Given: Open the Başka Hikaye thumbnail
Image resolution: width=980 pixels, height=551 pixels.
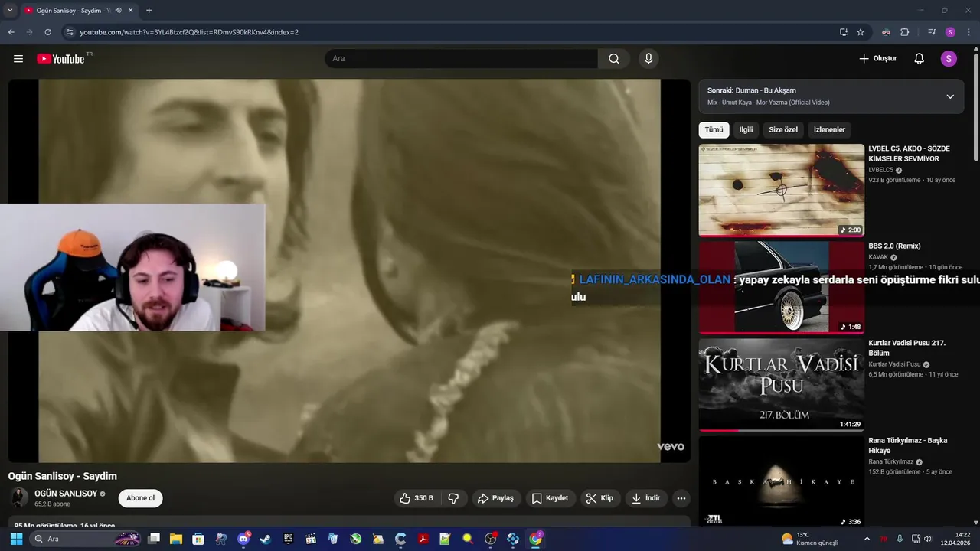Looking at the screenshot, I should [781, 482].
